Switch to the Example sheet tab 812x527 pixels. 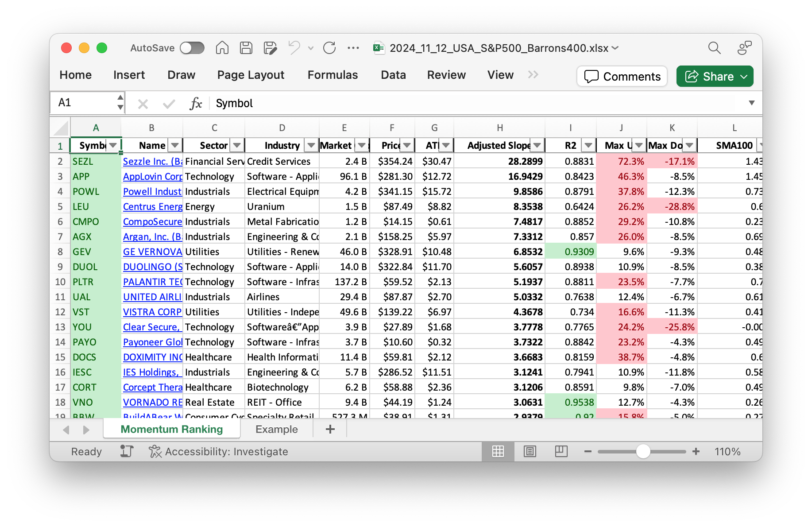click(x=276, y=429)
